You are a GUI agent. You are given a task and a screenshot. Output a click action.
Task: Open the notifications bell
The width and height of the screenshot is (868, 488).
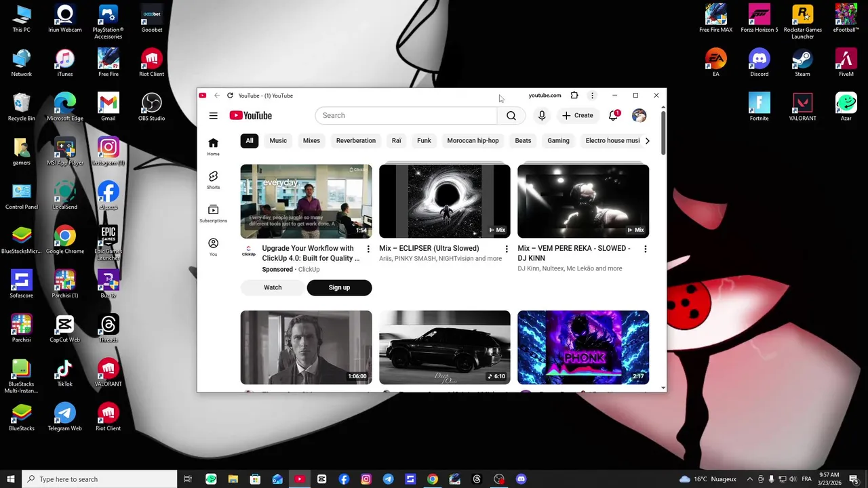pyautogui.click(x=614, y=115)
